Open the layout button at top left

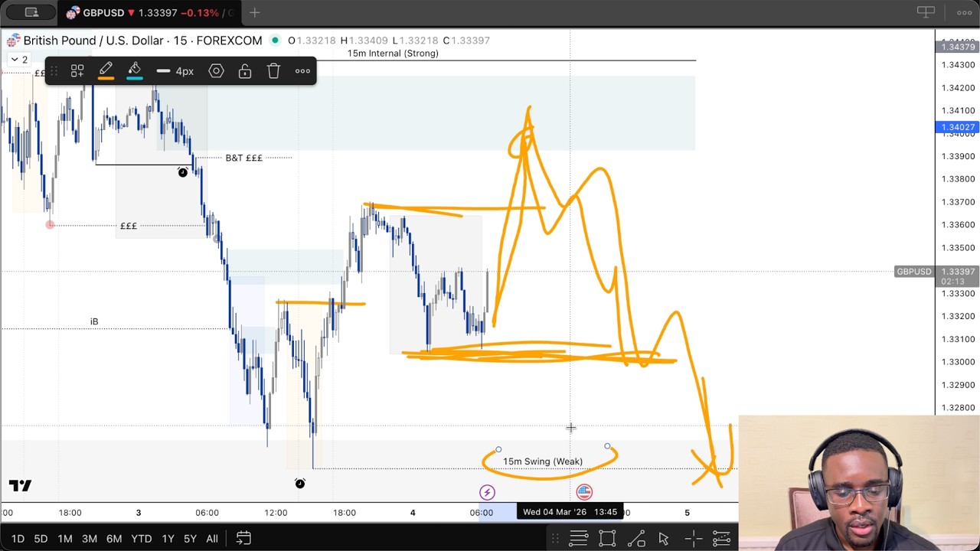pyautogui.click(x=31, y=12)
